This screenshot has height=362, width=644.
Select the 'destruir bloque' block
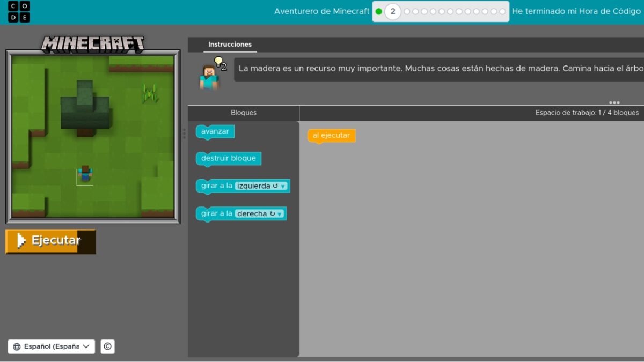point(229,159)
